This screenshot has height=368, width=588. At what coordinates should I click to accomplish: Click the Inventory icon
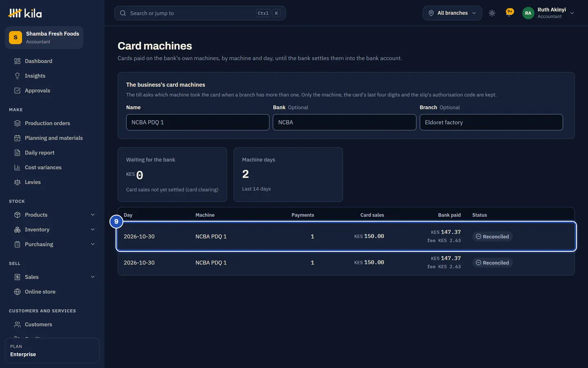[17, 229]
